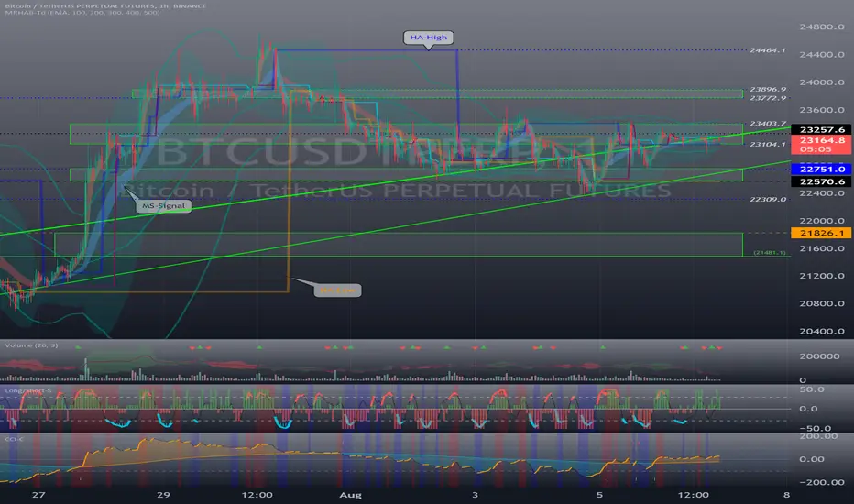Click 200000 on the volume axis
Screen dimensions: 854x504
[x=819, y=356]
